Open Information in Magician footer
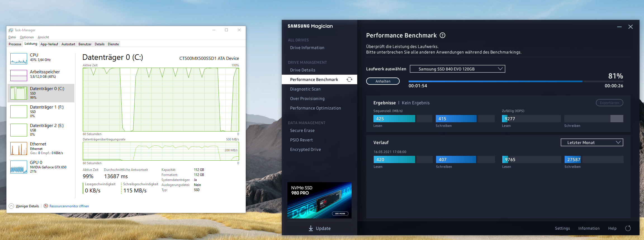Viewport: 644px width, 240px height. click(589, 228)
